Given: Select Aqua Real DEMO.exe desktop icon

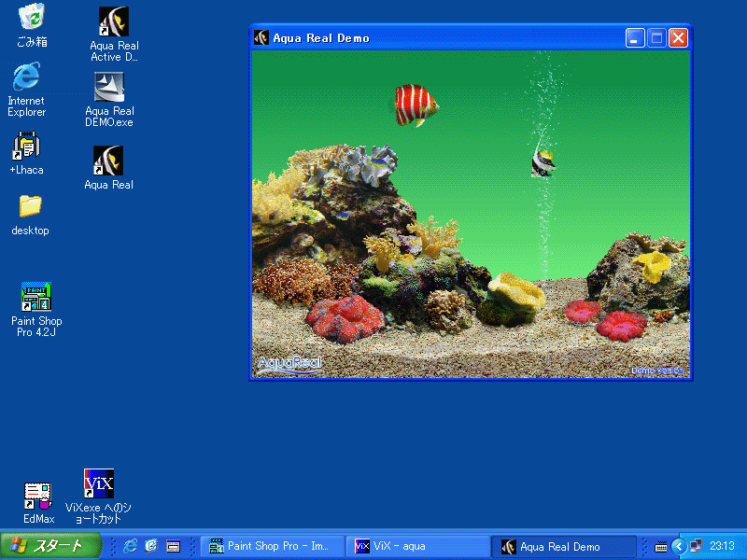Looking at the screenshot, I should [x=109, y=100].
